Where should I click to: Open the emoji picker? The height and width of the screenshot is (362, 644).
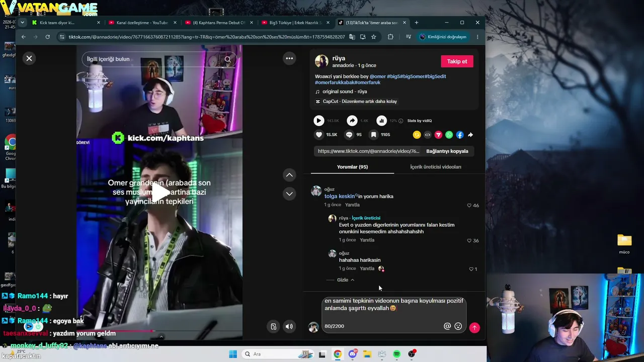point(458,326)
